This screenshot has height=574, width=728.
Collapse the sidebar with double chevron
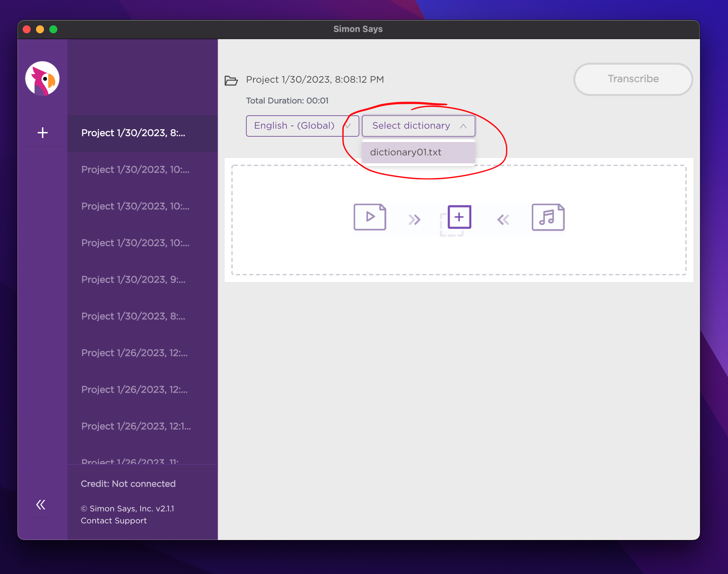(x=41, y=504)
